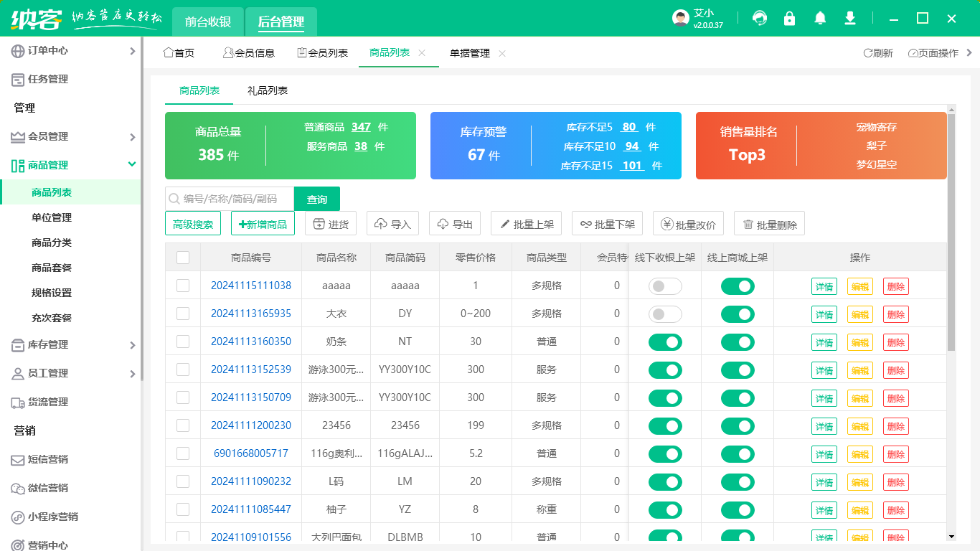The height and width of the screenshot is (551, 980).
Task: Click 批量下架 batch delisting button
Action: [607, 224]
